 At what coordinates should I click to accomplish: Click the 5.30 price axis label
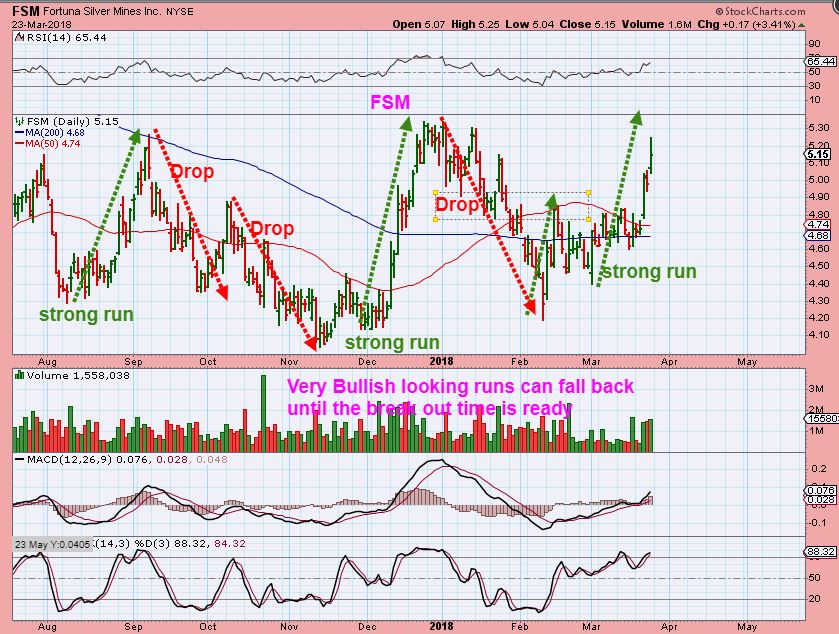click(819, 127)
